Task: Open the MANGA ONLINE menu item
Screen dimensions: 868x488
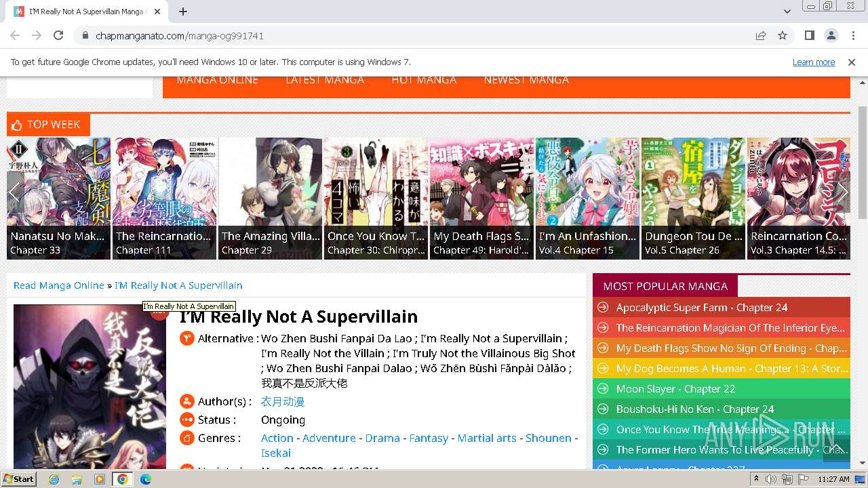Action: pos(217,80)
